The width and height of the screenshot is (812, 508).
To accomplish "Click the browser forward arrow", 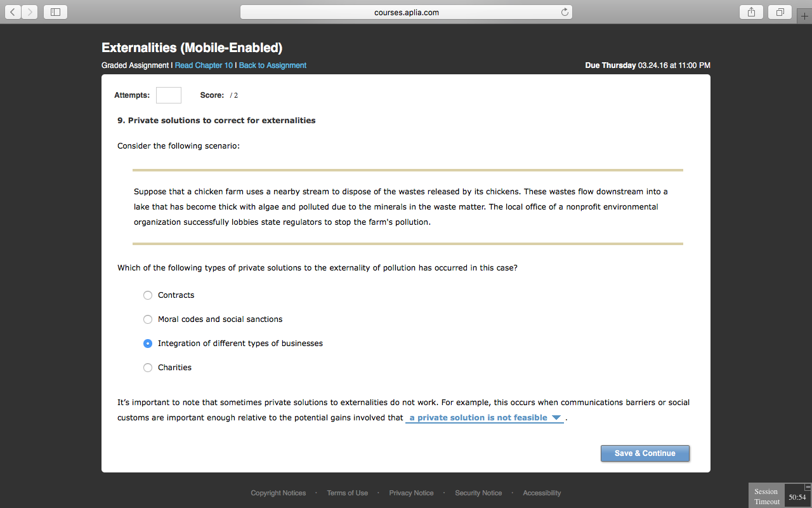I will point(30,12).
